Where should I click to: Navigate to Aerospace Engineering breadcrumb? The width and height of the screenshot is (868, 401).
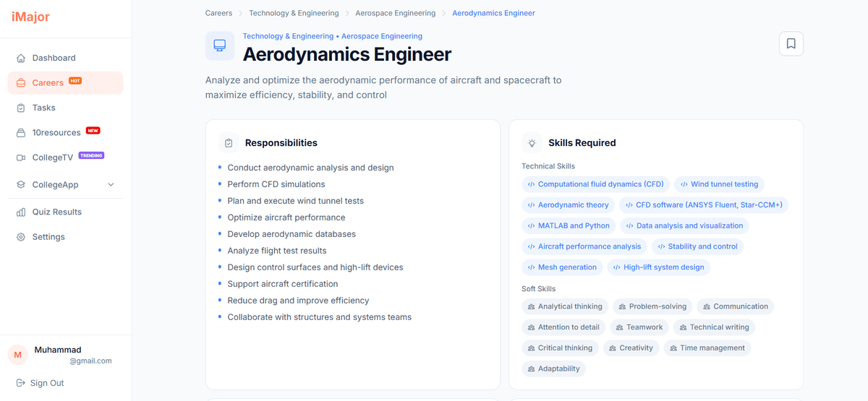click(x=395, y=13)
